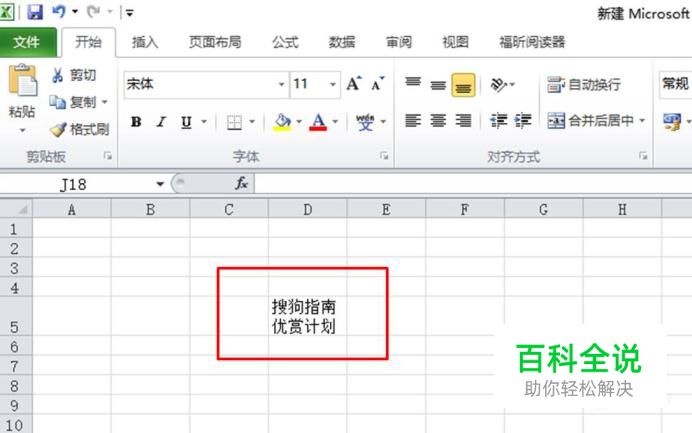Open the font color dropdown arrow

click(x=335, y=121)
